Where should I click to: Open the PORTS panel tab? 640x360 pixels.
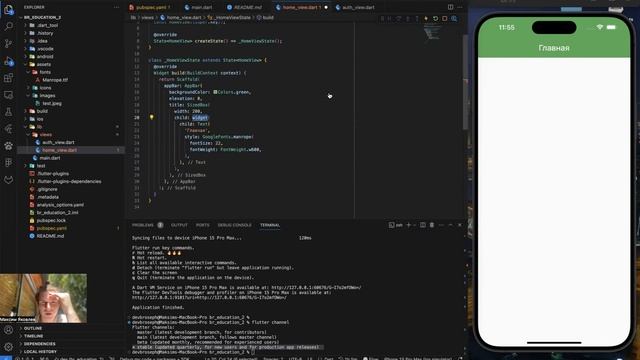tap(202, 225)
